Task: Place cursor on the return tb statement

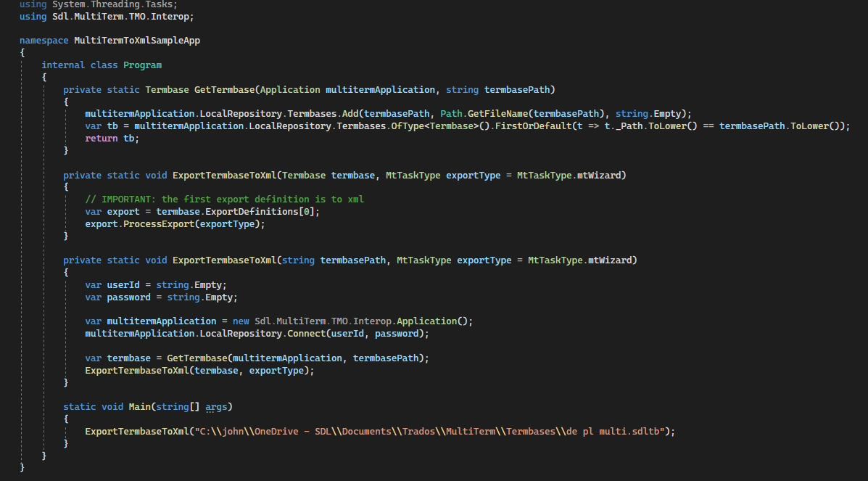Action: [111, 139]
